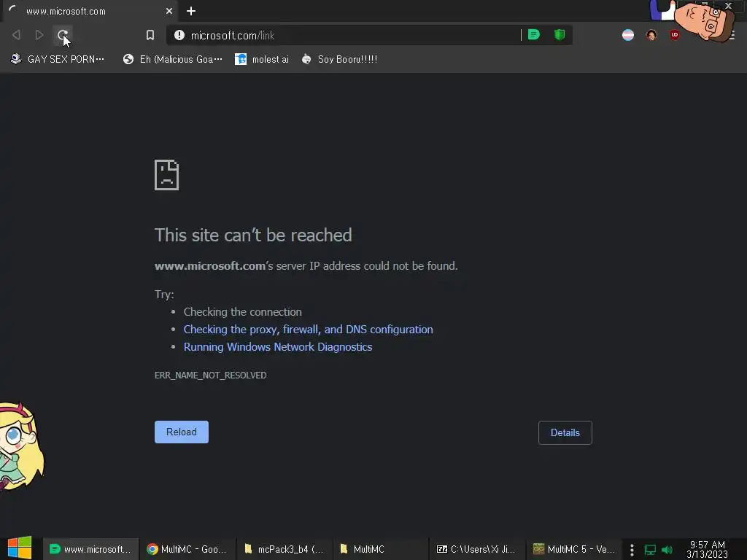Close the www.microsoft.com tab
This screenshot has height=560, width=747.
pyautogui.click(x=169, y=11)
